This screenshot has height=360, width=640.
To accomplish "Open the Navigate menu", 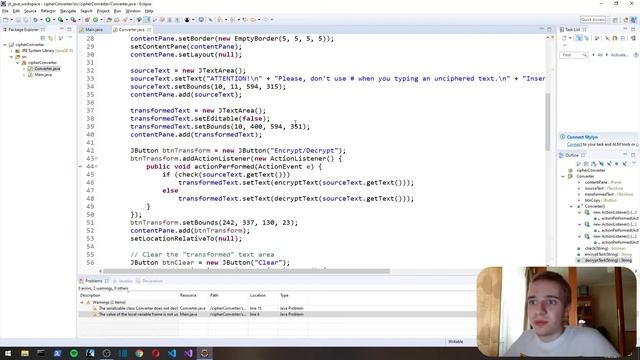I will [x=68, y=11].
